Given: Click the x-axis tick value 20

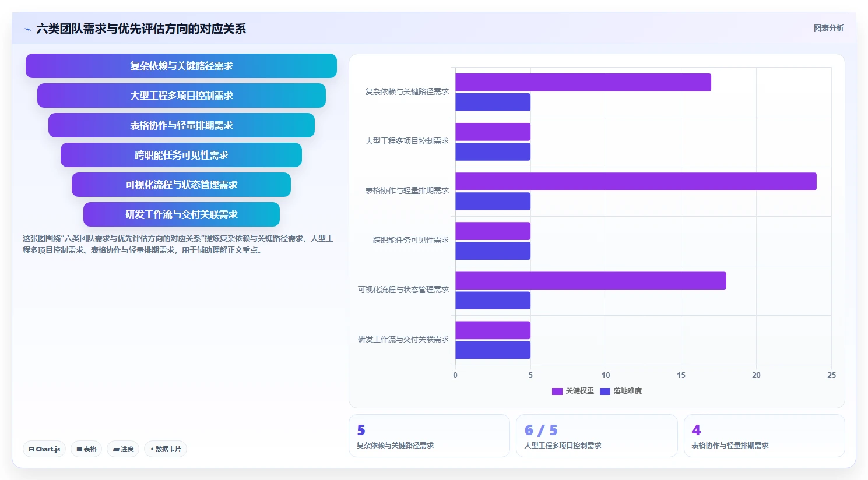Looking at the screenshot, I should [756, 375].
